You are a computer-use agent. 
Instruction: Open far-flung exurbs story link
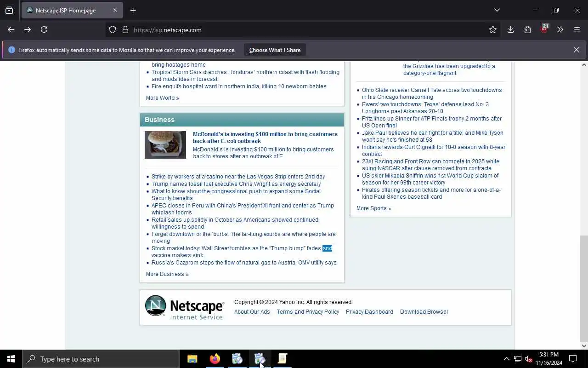[x=243, y=237]
